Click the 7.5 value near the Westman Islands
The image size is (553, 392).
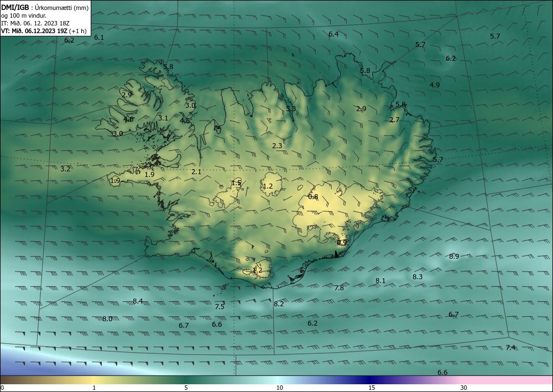click(x=220, y=307)
